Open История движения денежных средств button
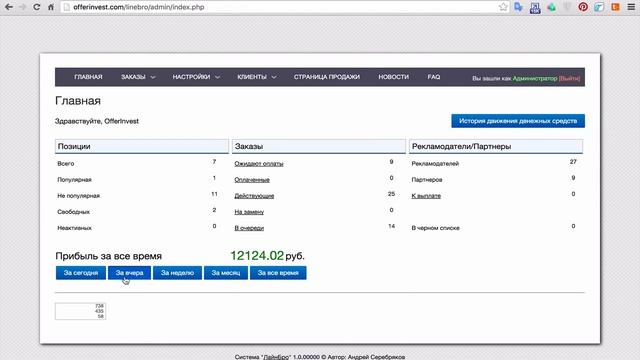The image size is (640, 360). tap(518, 121)
